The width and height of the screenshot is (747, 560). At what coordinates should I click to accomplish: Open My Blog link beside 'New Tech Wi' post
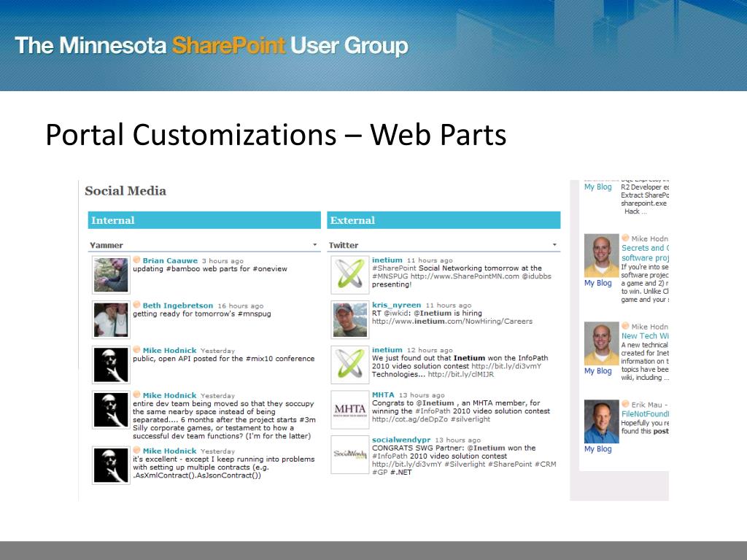[598, 370]
